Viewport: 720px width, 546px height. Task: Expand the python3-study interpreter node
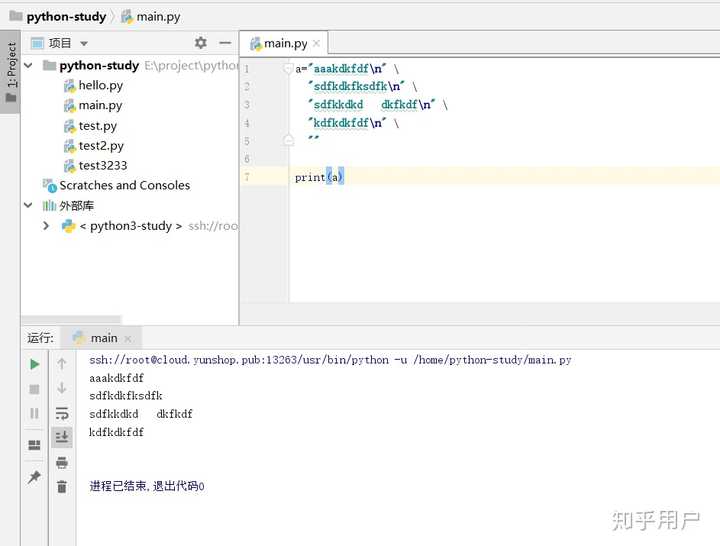coord(45,225)
